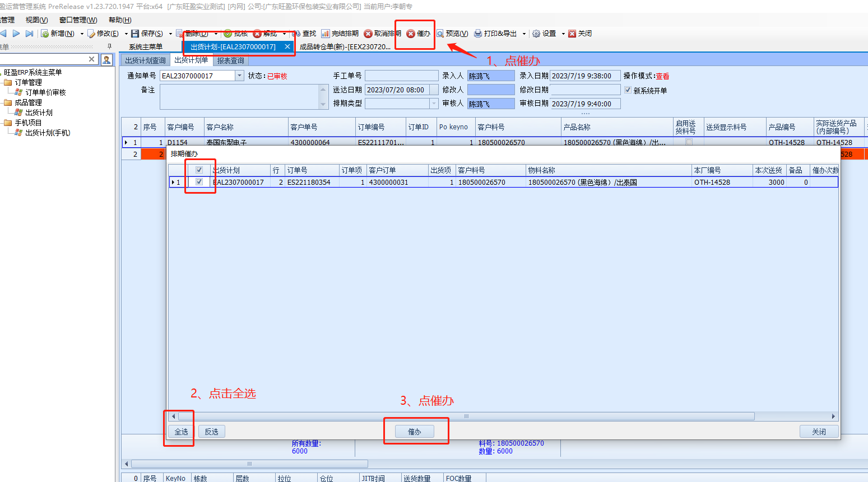The height and width of the screenshot is (482, 868).
Task: Switch to the 成品转仓单(新) tab
Action: [345, 47]
